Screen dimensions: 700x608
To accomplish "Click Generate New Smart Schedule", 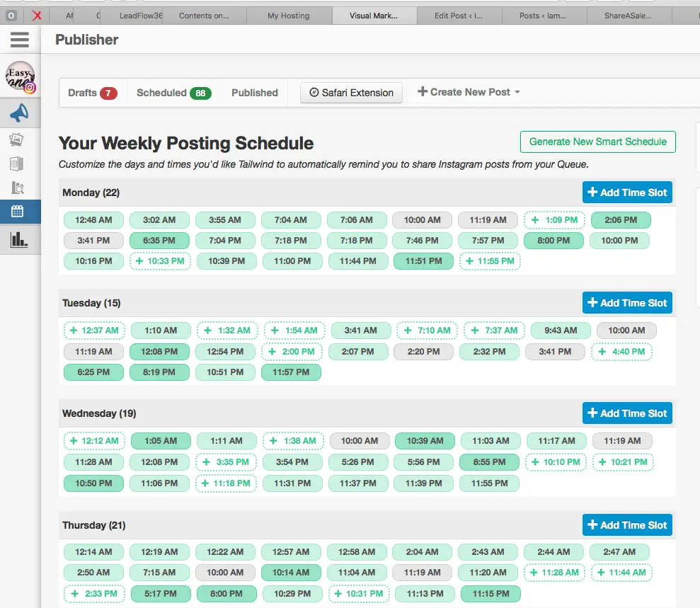I will [x=598, y=142].
